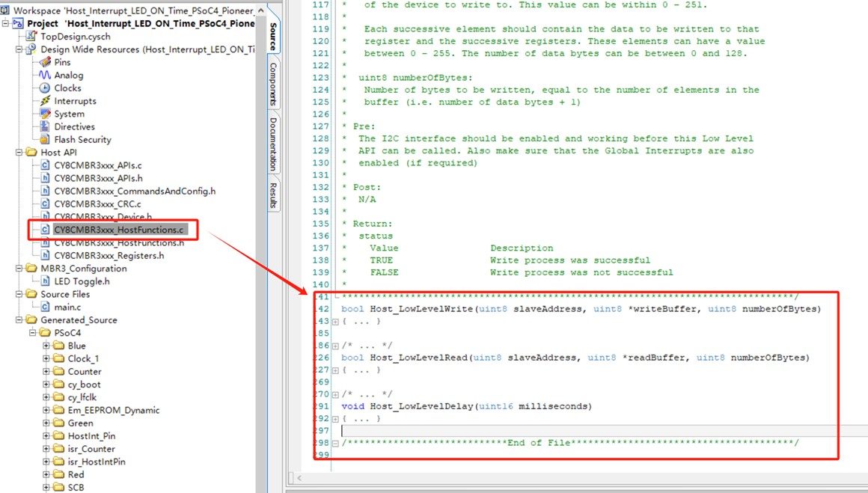Open the TopDesign.cysch schematic icon
The width and height of the screenshot is (868, 493).
coord(31,37)
